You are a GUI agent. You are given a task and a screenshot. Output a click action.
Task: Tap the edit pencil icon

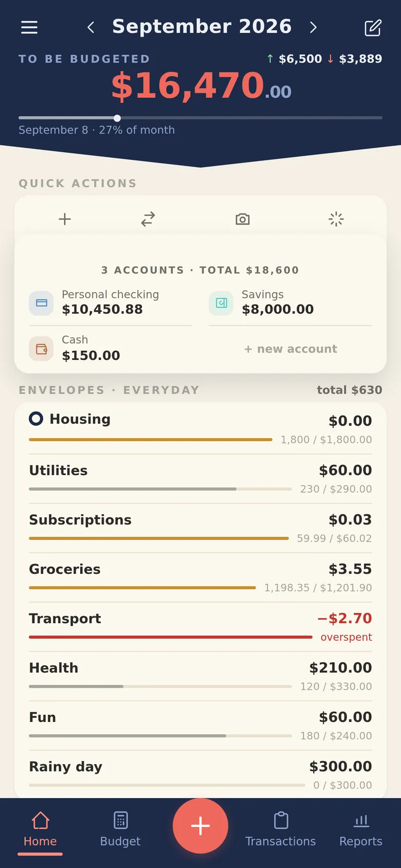point(373,28)
